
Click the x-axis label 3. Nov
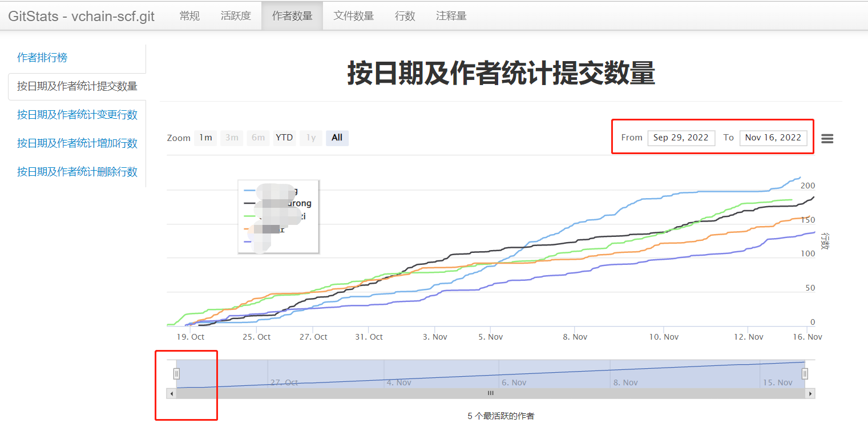(x=435, y=337)
